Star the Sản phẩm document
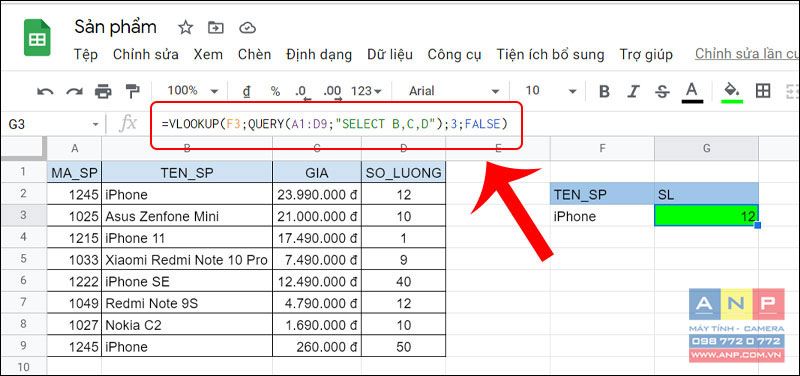The height and width of the screenshot is (376, 800). pos(185,28)
